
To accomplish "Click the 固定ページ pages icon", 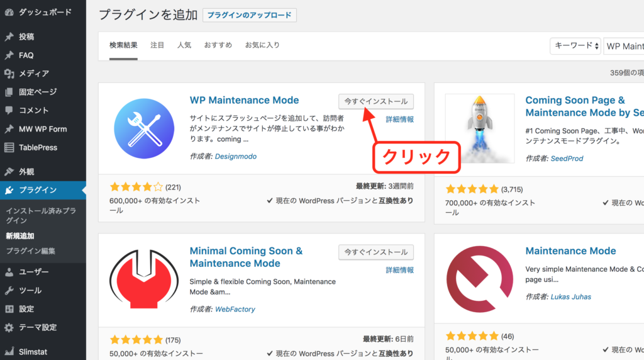I will tap(9, 92).
